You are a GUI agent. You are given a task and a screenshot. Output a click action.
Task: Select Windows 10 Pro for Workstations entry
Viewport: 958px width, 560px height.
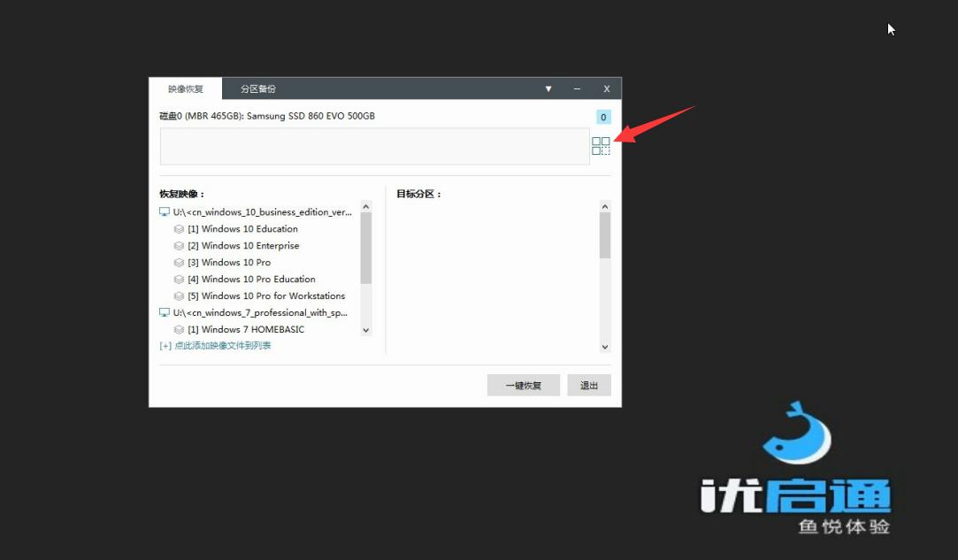(266, 295)
